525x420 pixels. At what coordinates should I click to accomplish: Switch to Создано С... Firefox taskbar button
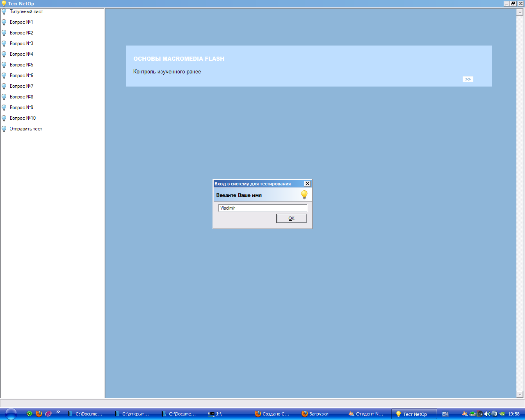point(273,414)
